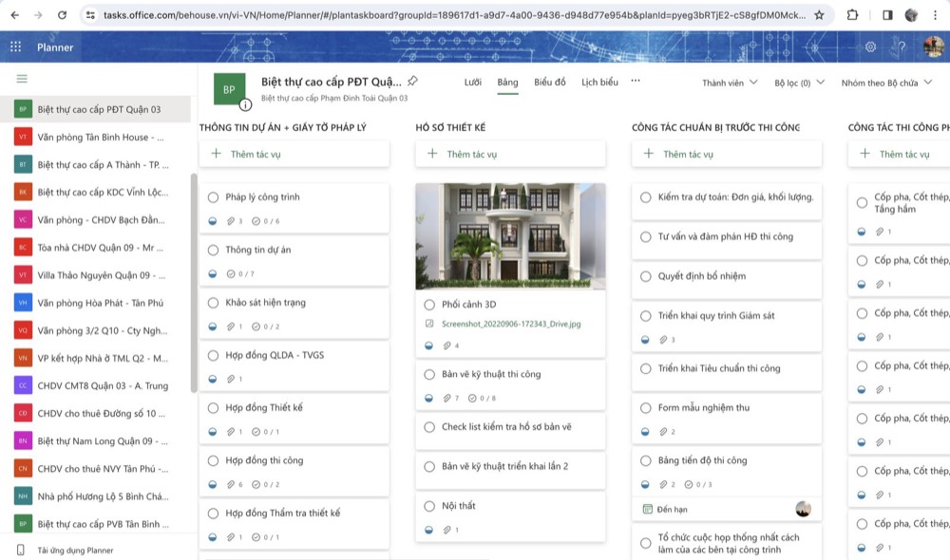
Task: Open the Check list kiểm tra hồ sơ bản vẽ card
Action: pos(510,431)
